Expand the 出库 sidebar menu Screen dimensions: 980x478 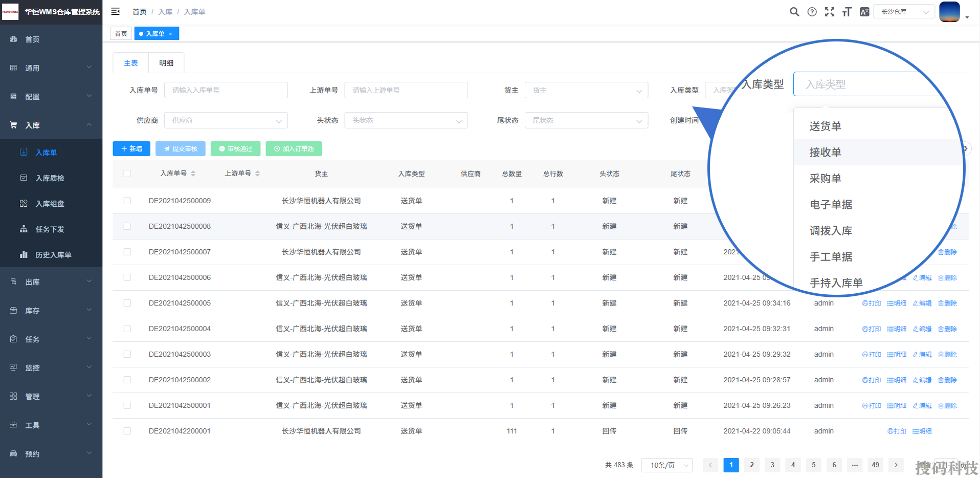coord(51,282)
